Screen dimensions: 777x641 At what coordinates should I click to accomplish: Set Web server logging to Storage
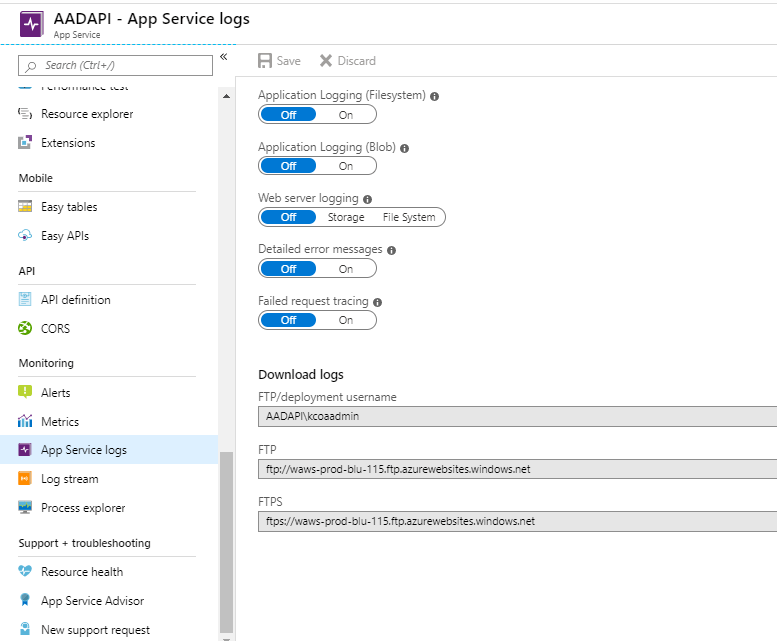pos(346,217)
